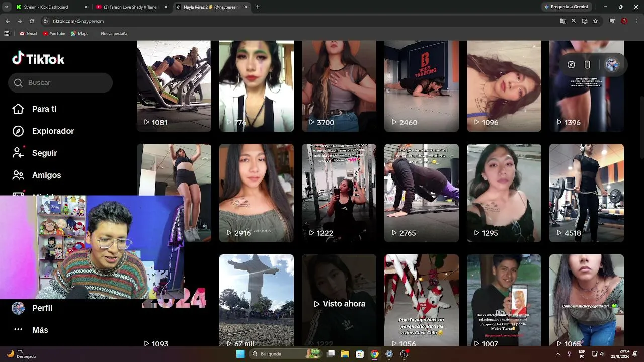Open the Nueva pestaña bookmark
This screenshot has height=362, width=644.
coord(114,34)
